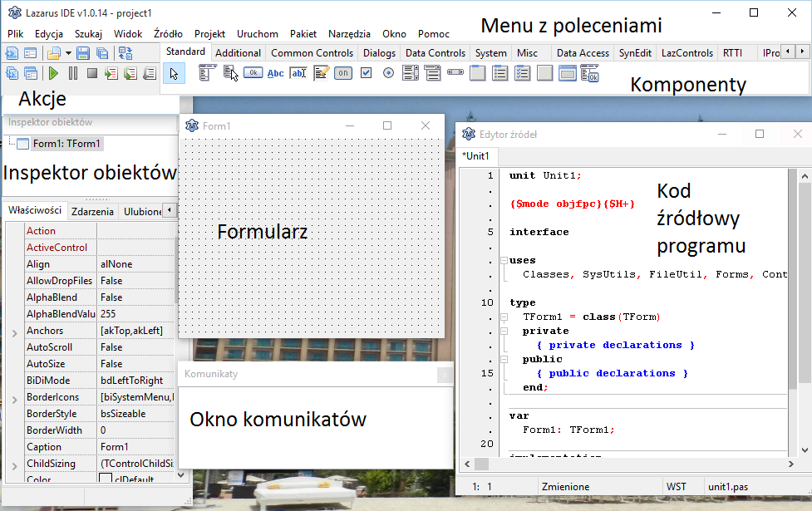This screenshot has height=511, width=812.
Task: Pick the TCheckGroup component icon
Action: tap(523, 73)
